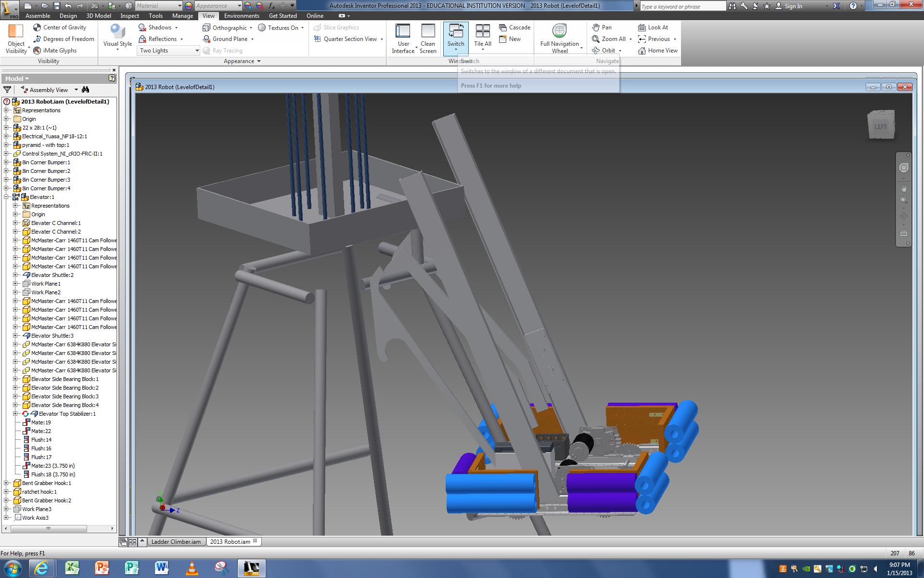This screenshot has width=924, height=578.
Task: Switch to the Ladder Climber.iam document tab
Action: (x=176, y=542)
